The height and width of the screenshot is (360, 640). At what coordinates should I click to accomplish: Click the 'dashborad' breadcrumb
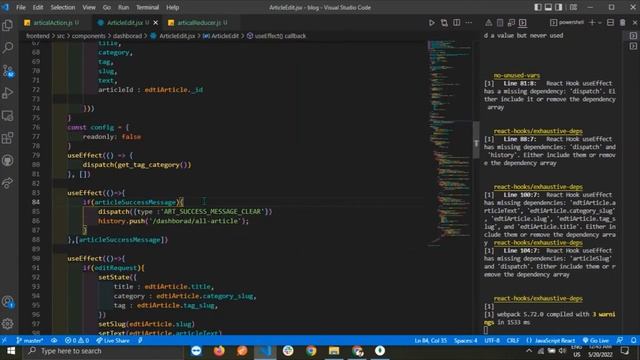[127, 36]
